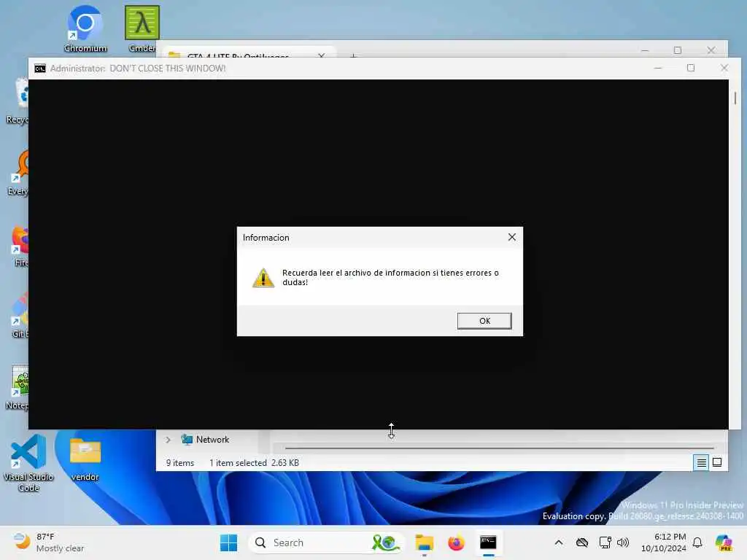Click the warning icon in the dialog

pyautogui.click(x=263, y=278)
